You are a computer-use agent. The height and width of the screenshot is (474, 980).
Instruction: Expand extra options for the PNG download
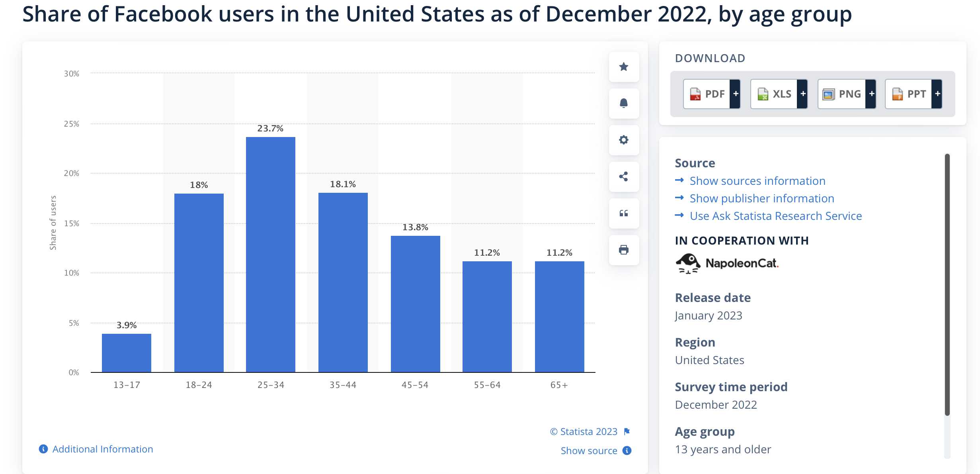pyautogui.click(x=871, y=94)
